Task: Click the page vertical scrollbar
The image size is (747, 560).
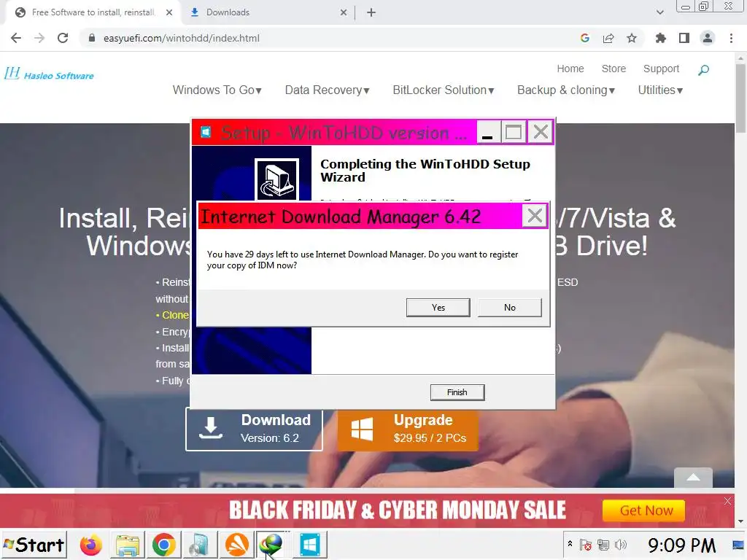Action: pyautogui.click(x=740, y=98)
